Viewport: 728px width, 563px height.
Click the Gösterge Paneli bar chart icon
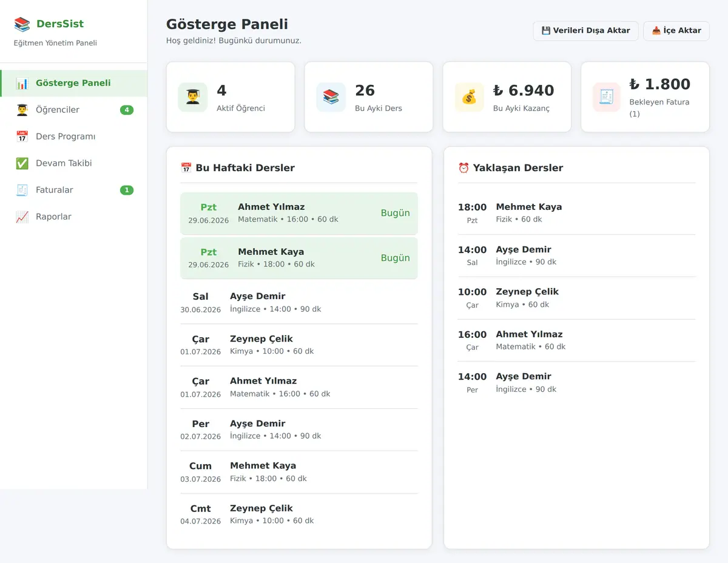[22, 83]
